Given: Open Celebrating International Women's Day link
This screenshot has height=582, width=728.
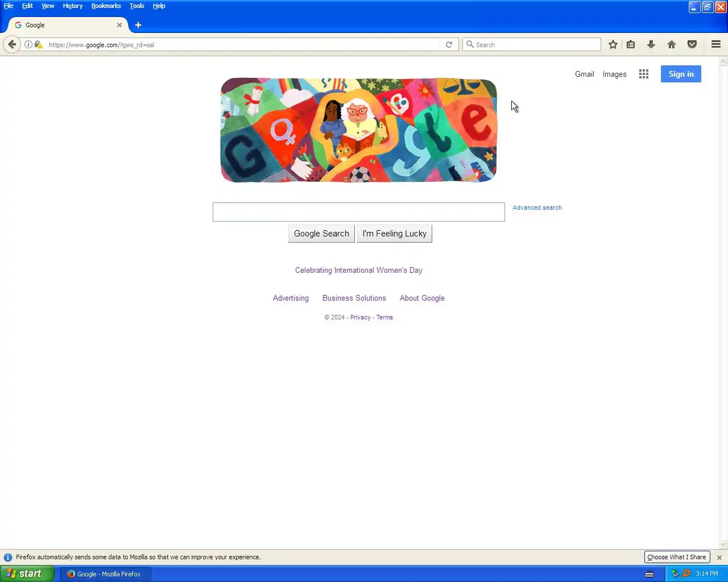Looking at the screenshot, I should [x=359, y=271].
